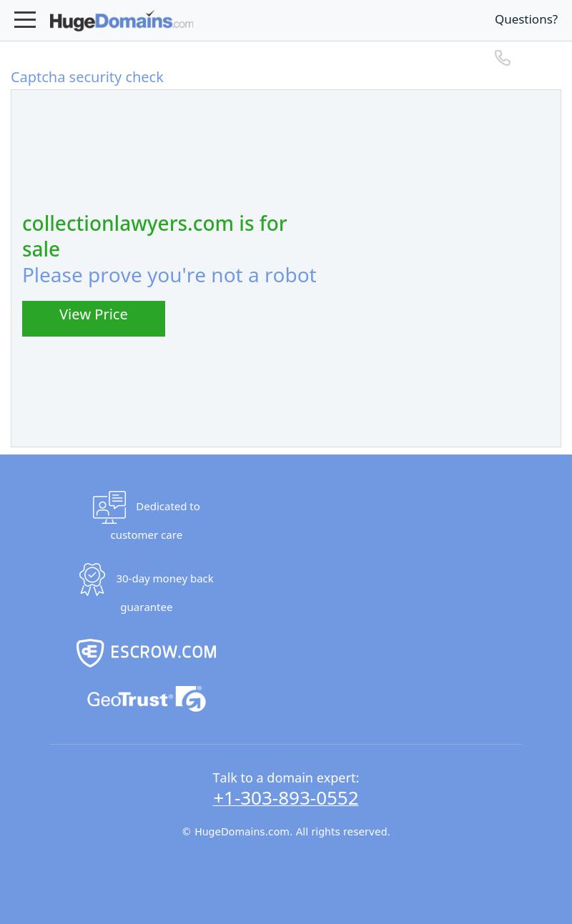Click the 30-day money back guarantee text
Viewport: 572px width, 924px height.
click(165, 592)
